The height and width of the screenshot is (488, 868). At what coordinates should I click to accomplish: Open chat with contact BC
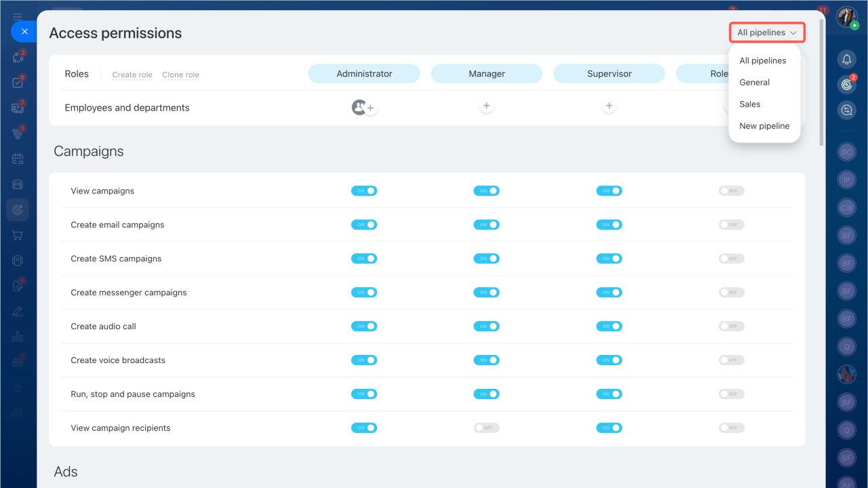pyautogui.click(x=846, y=153)
